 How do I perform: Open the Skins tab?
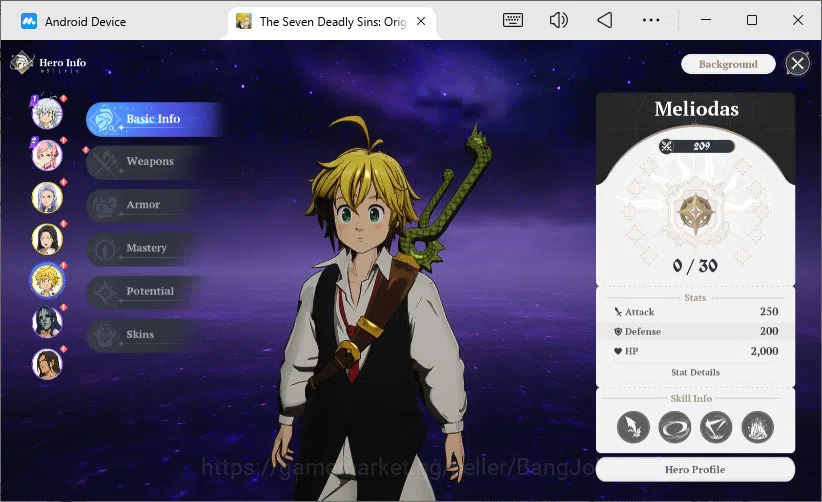coord(147,335)
